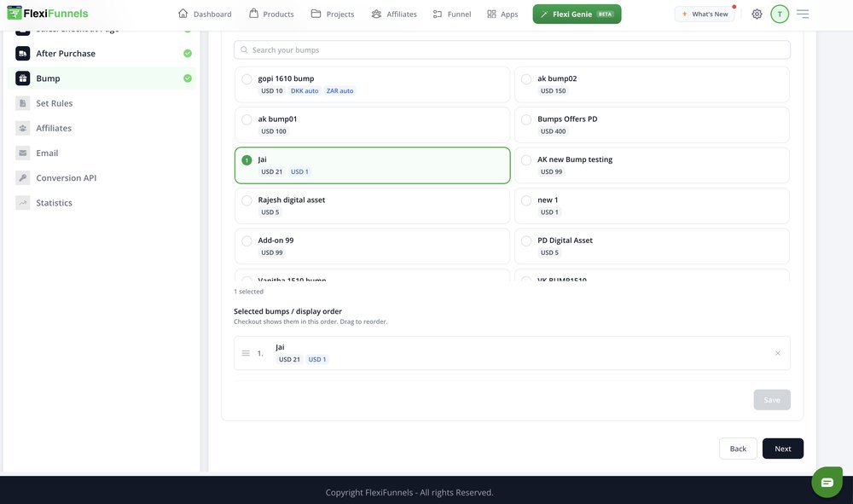The height and width of the screenshot is (504, 853).
Task: Click the Bump gift icon
Action: (x=23, y=78)
